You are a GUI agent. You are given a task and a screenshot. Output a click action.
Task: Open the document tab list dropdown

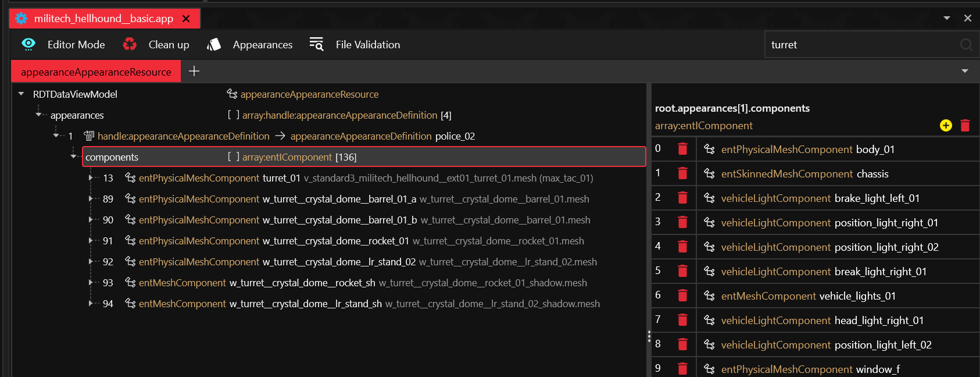pyautogui.click(x=947, y=18)
